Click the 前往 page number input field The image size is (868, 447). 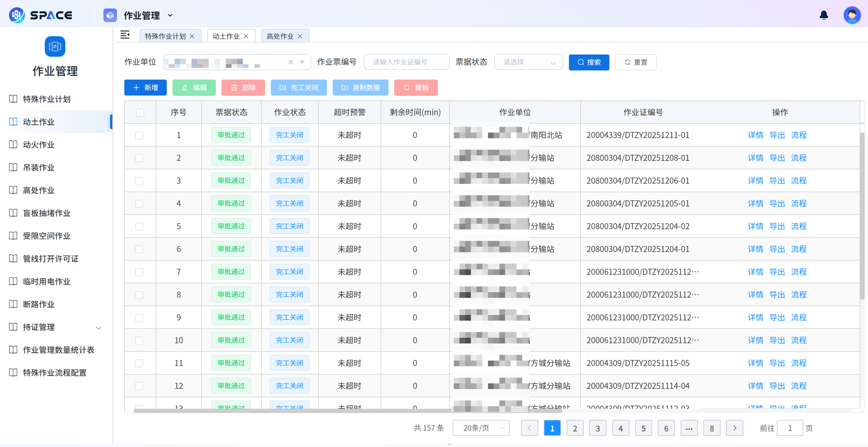tap(791, 428)
